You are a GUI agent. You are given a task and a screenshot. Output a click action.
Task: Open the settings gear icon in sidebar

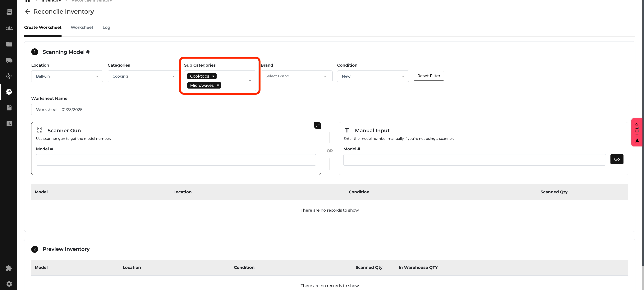[x=9, y=284]
